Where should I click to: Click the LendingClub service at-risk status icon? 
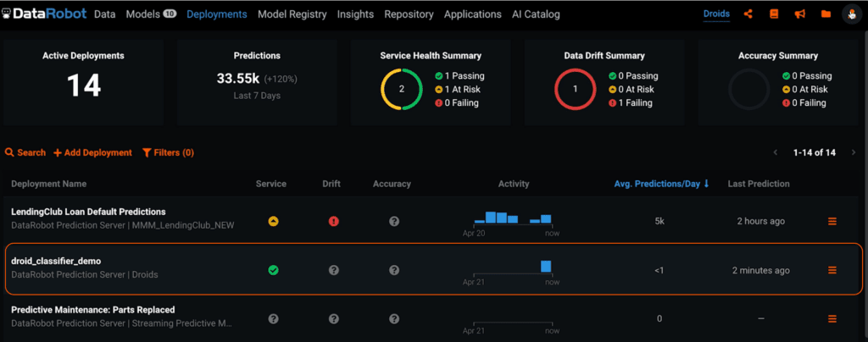click(x=274, y=221)
